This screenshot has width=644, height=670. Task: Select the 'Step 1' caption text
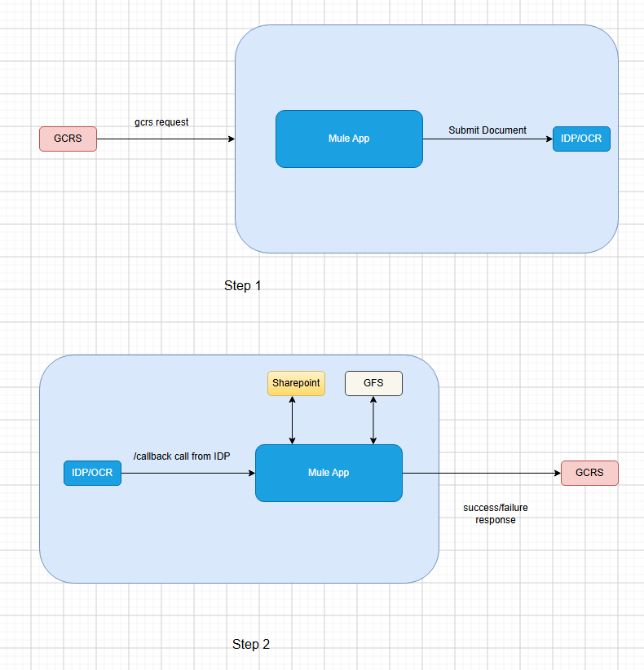click(x=242, y=285)
